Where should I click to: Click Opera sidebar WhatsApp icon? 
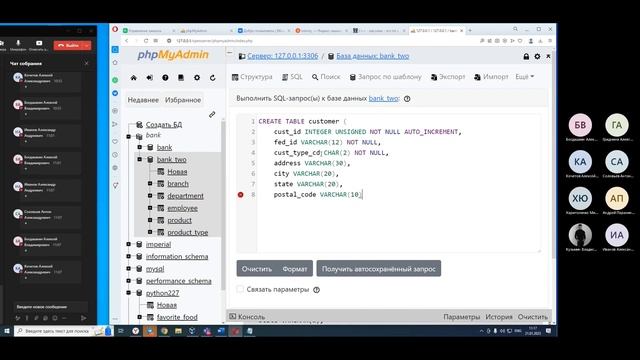[115, 80]
